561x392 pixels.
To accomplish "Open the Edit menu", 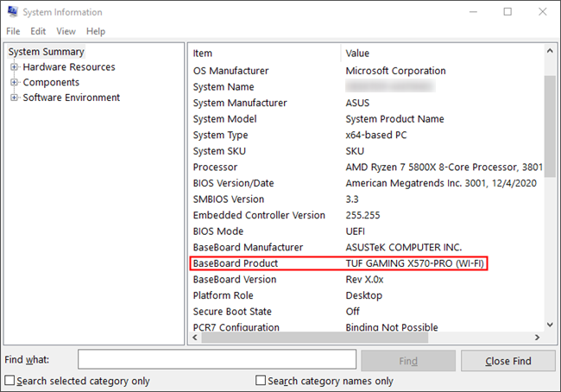I will tap(38, 31).
